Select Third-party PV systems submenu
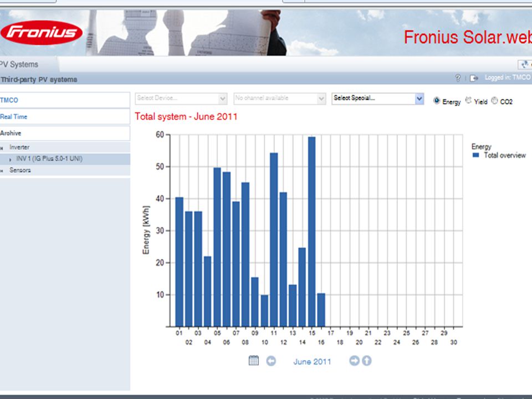The image size is (532, 399). [39, 79]
